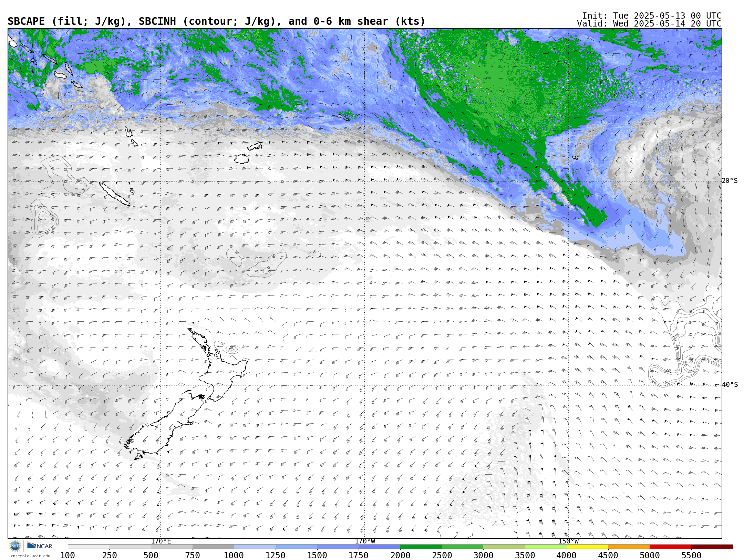Click the elongated New Caledonia island outline

point(115,194)
